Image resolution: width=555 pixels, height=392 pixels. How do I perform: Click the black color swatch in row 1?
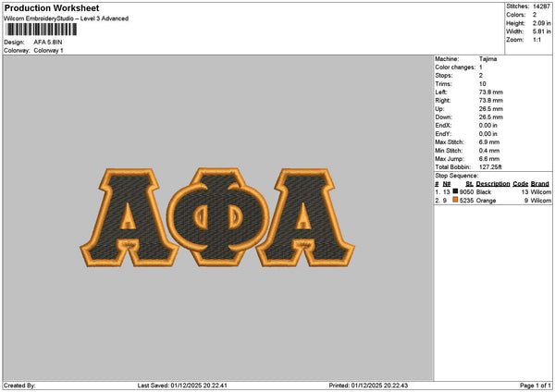455,191
